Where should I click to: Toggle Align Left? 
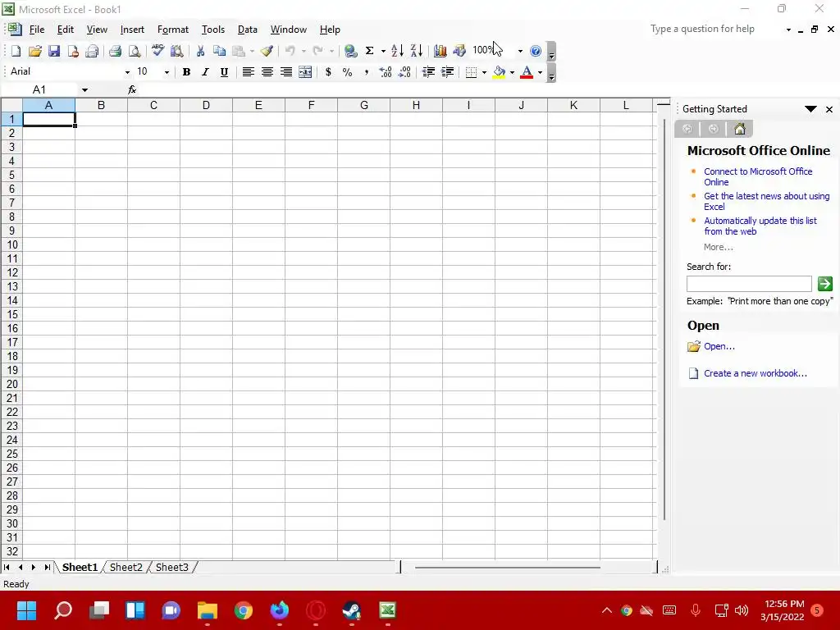click(x=248, y=72)
